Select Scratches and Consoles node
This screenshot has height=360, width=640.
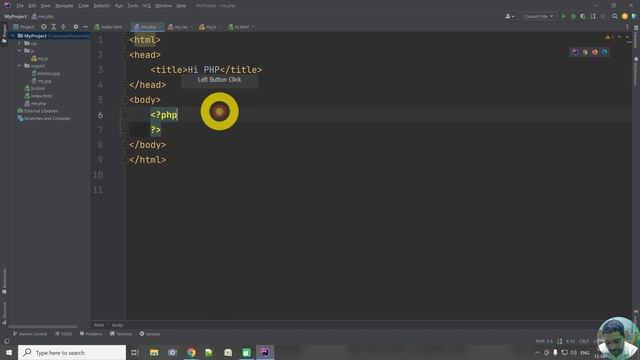point(44,118)
